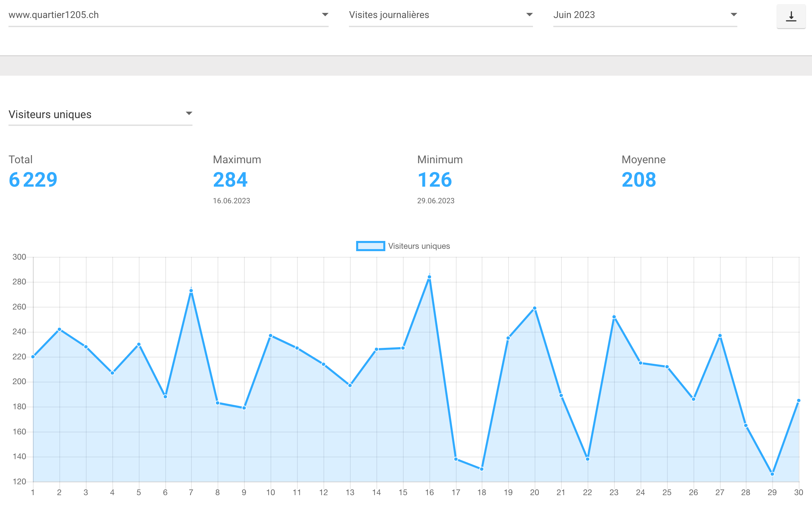Click the Maximum value 284
Image resolution: width=812 pixels, height=506 pixels.
coord(230,180)
